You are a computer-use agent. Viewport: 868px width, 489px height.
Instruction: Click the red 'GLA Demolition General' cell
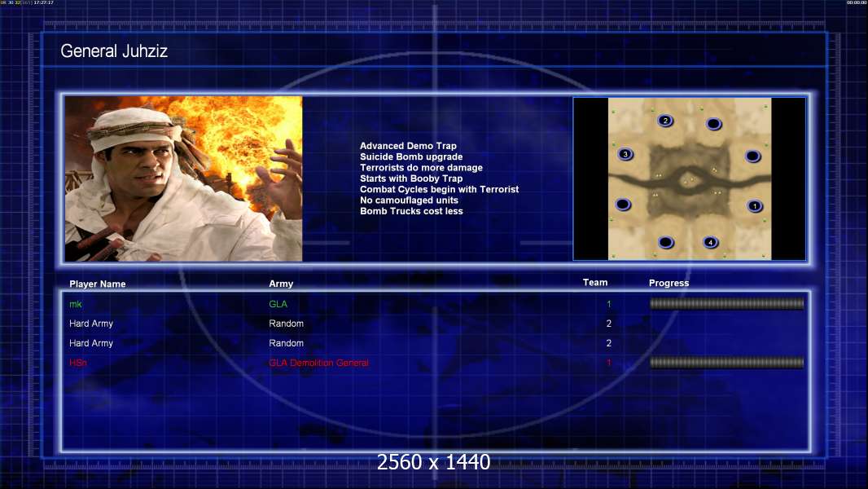319,363
